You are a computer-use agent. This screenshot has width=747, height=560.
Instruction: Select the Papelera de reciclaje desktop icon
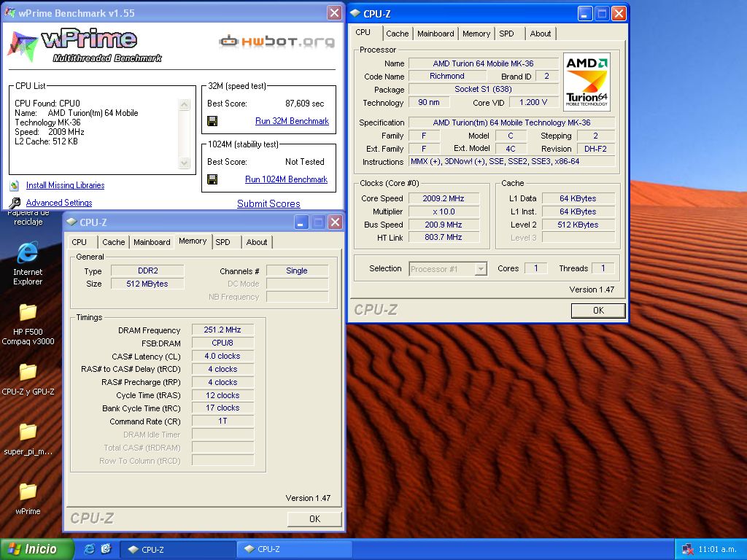(x=28, y=217)
